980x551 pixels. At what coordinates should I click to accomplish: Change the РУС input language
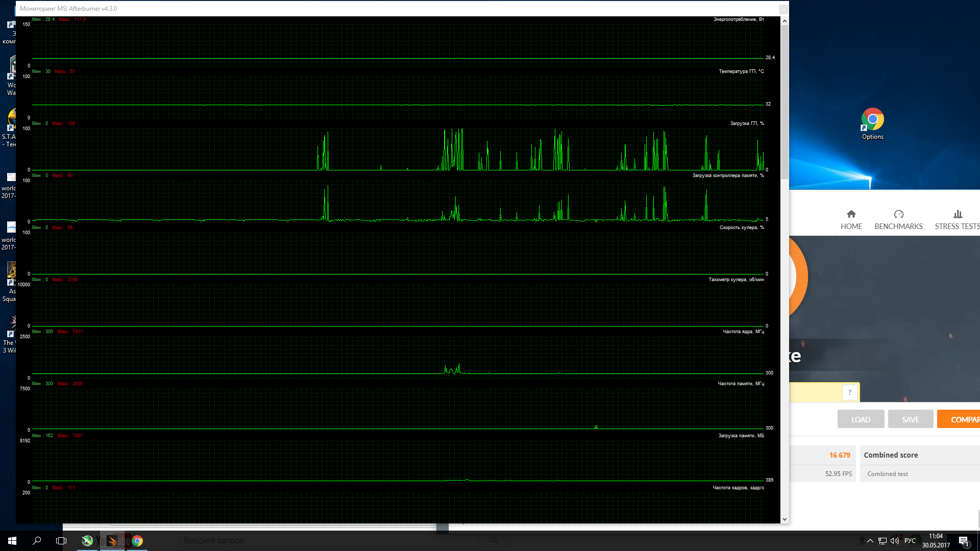(910, 541)
